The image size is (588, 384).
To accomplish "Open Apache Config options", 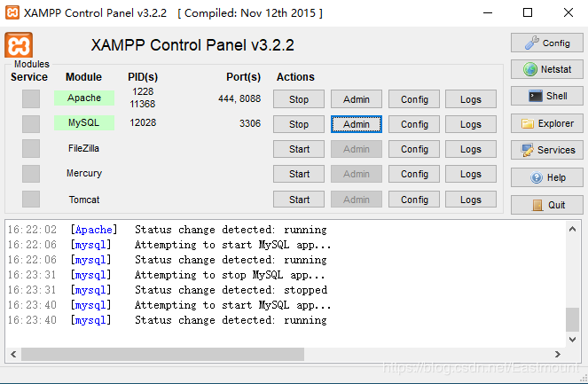I will coord(414,99).
